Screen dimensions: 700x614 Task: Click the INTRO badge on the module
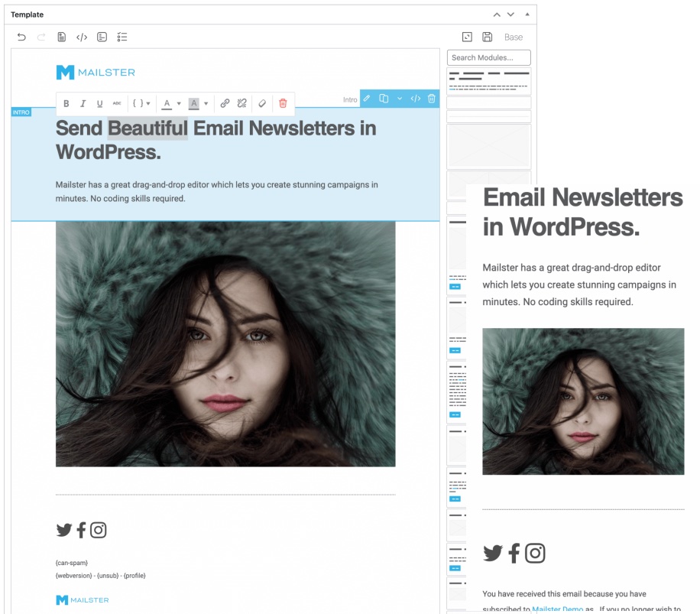point(21,112)
